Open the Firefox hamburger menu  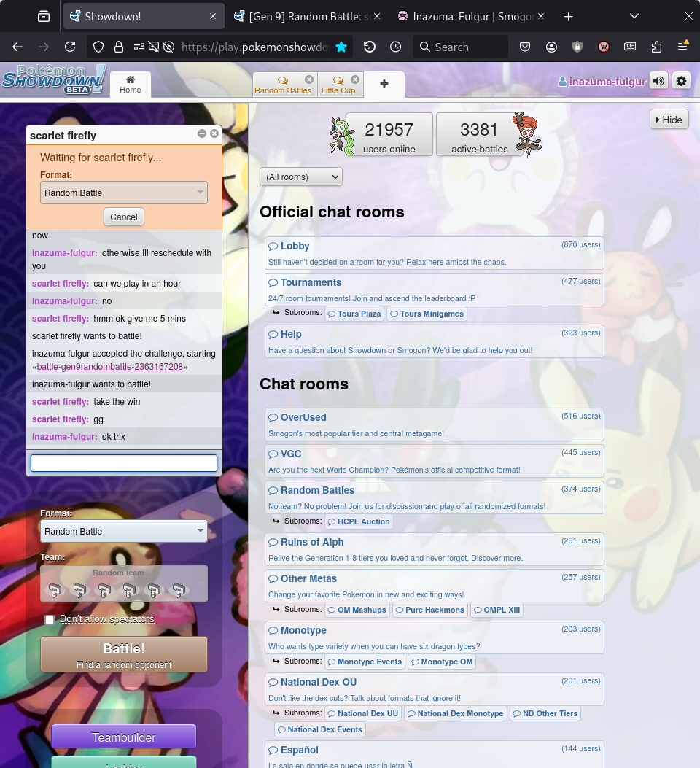[683, 46]
